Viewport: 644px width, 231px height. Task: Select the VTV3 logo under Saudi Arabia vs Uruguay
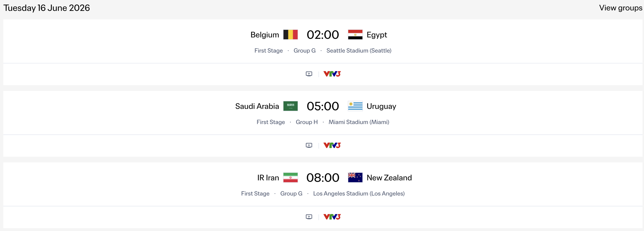(332, 145)
